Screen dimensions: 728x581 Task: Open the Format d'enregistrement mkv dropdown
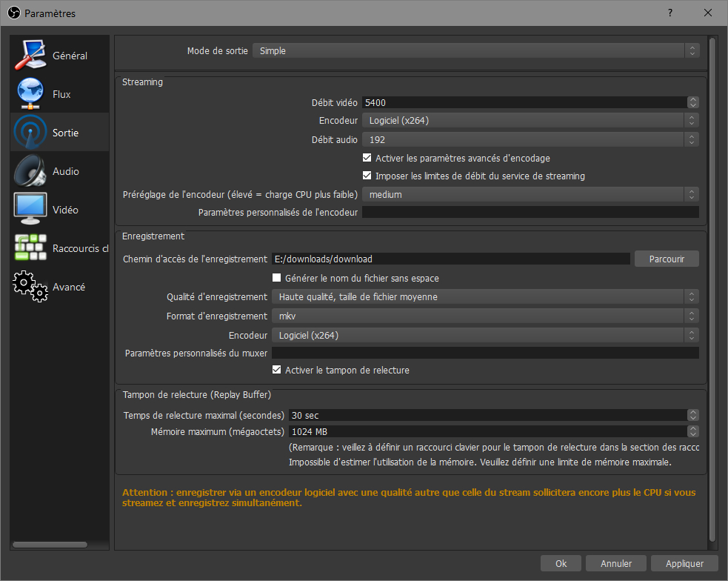485,316
